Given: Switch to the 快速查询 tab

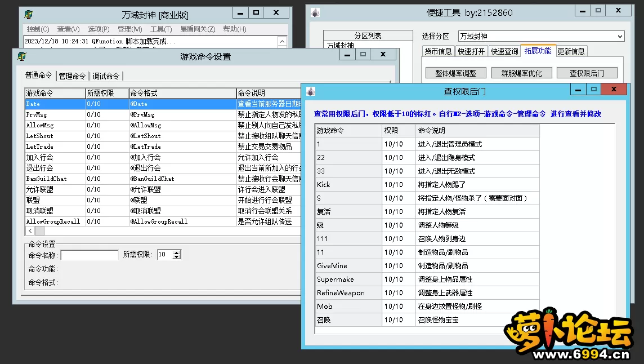Looking at the screenshot, I should 504,51.
